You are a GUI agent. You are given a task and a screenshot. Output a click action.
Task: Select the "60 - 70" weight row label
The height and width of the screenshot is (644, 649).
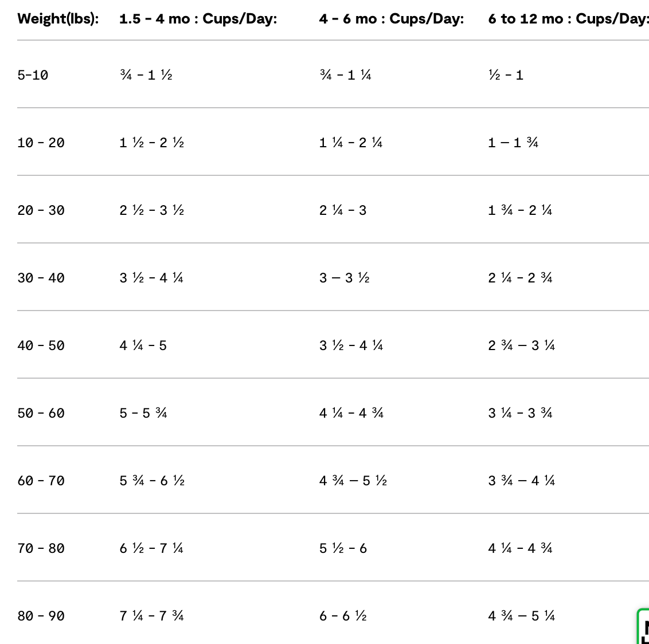[x=41, y=481]
